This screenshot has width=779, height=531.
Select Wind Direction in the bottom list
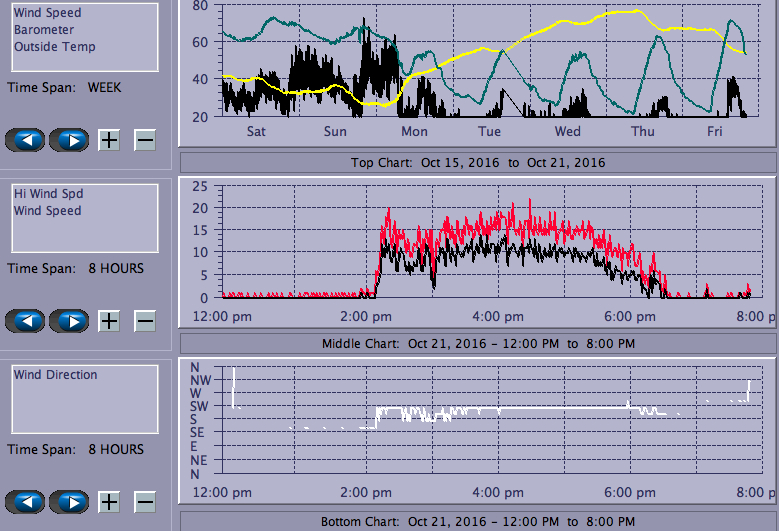pos(56,375)
